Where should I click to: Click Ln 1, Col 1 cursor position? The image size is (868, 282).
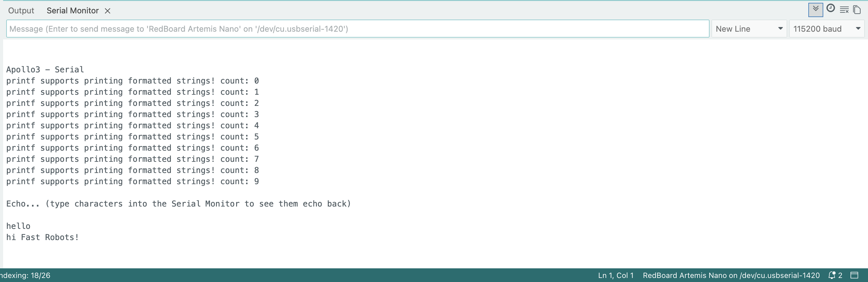(x=616, y=275)
